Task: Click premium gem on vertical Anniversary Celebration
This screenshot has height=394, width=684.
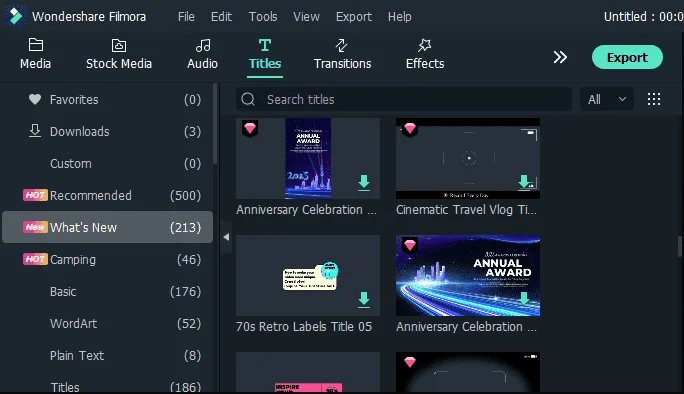Action: 250,128
